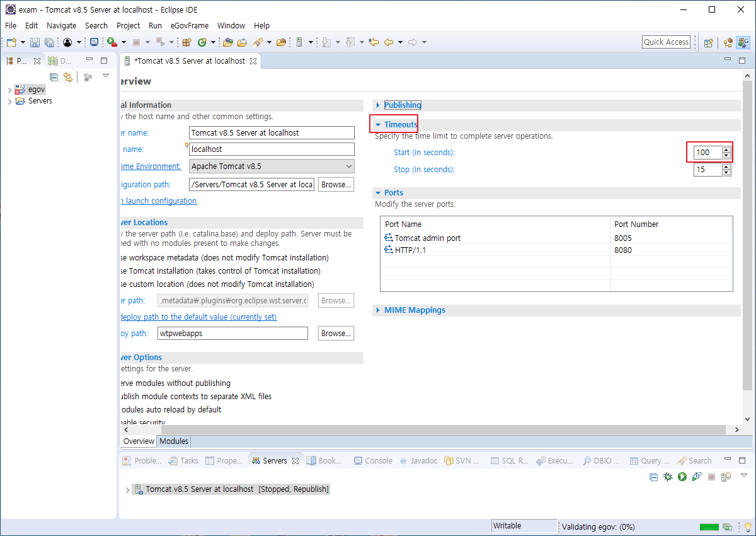Click the host name field with localhost

pyautogui.click(x=272, y=149)
